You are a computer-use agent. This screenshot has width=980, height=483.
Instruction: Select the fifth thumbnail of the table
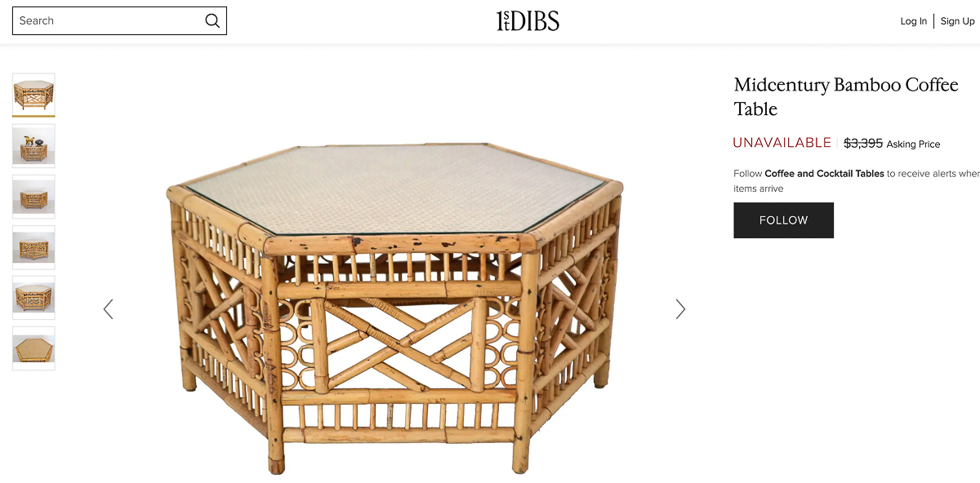(x=33, y=298)
